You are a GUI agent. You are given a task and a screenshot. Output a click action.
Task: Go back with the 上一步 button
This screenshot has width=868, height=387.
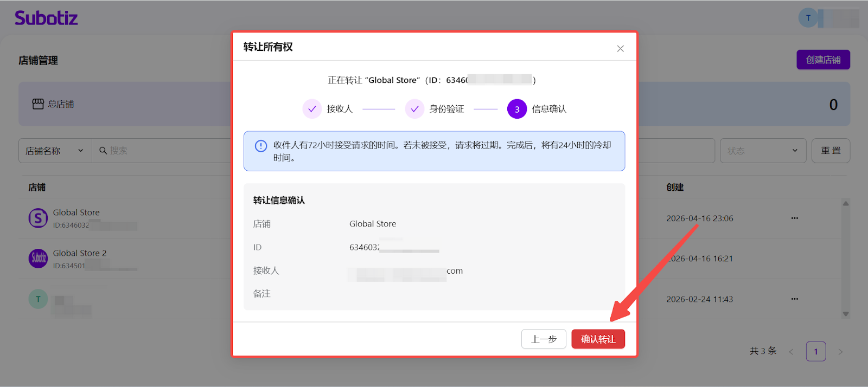click(x=544, y=339)
